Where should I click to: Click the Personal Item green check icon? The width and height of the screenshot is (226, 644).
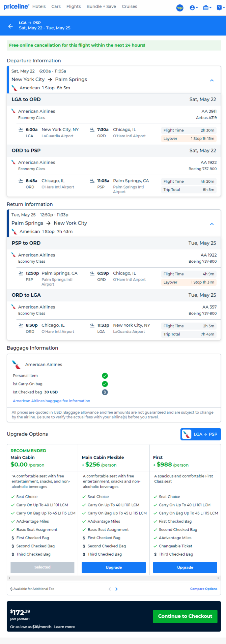(105, 376)
